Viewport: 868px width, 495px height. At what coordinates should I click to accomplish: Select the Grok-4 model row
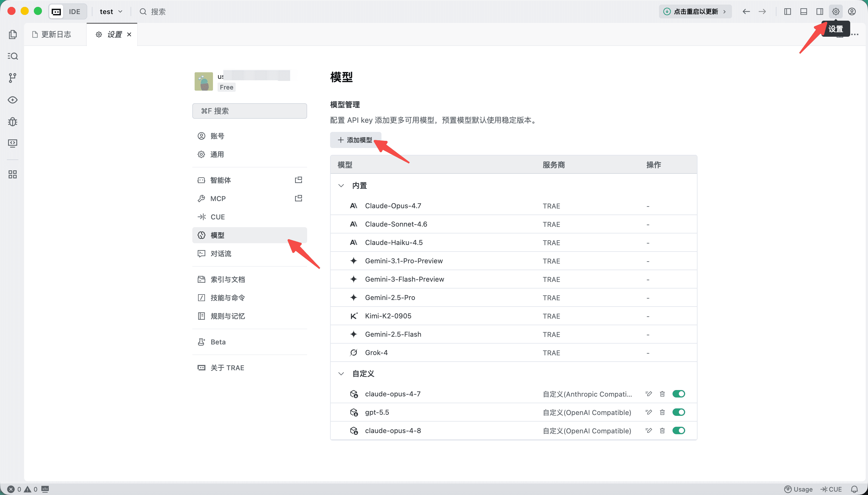[x=514, y=352]
